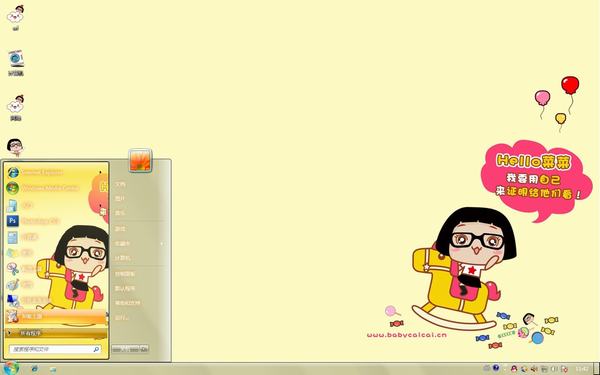This screenshot has height=375, width=600.
Task: Select the highlighted orange program entry
Action: [55, 316]
